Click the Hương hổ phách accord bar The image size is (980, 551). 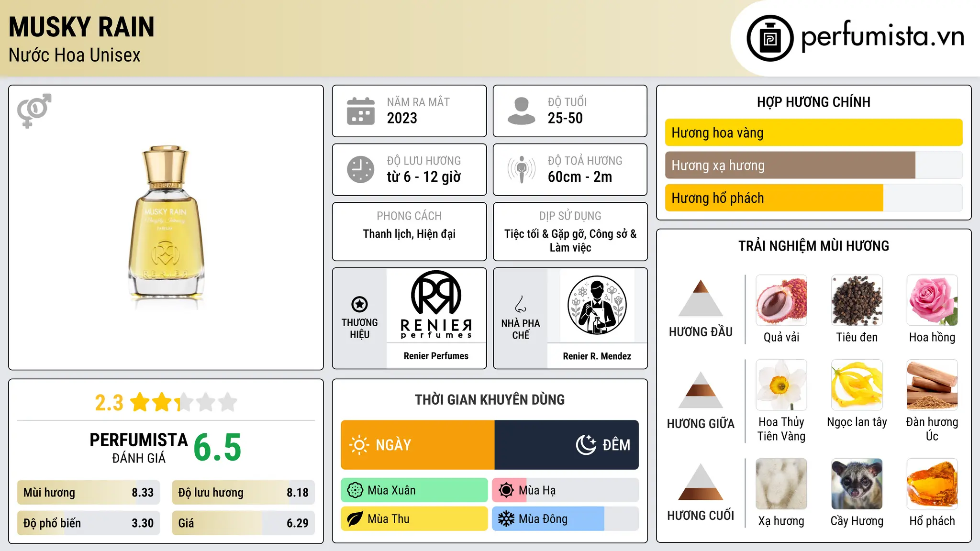[x=814, y=198]
